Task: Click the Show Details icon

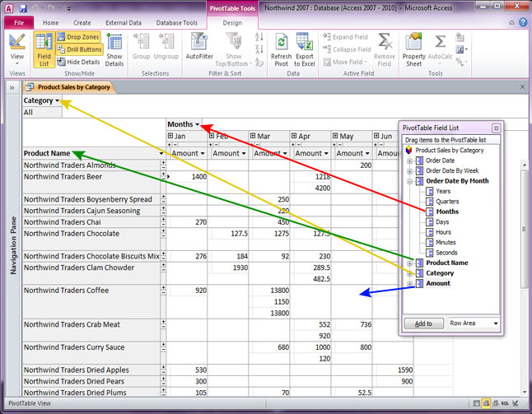Action: [114, 49]
